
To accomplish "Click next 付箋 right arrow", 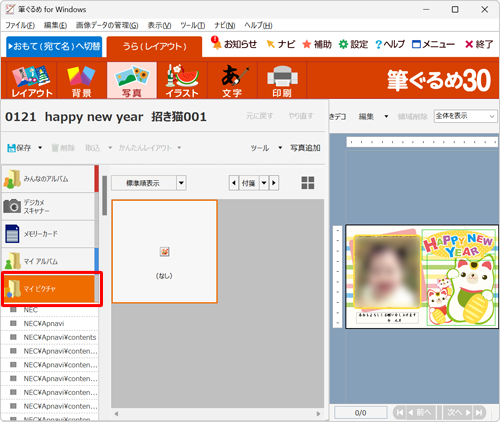I will (x=274, y=183).
